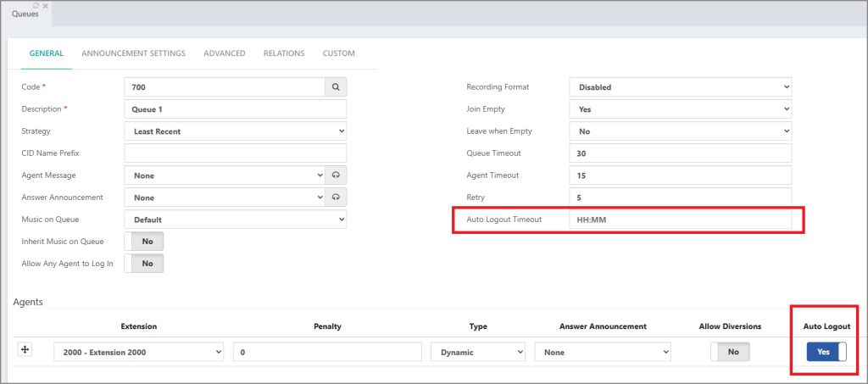This screenshot has height=384, width=868.
Task: Toggle Allow Any Agent to Log In
Action: [x=144, y=264]
